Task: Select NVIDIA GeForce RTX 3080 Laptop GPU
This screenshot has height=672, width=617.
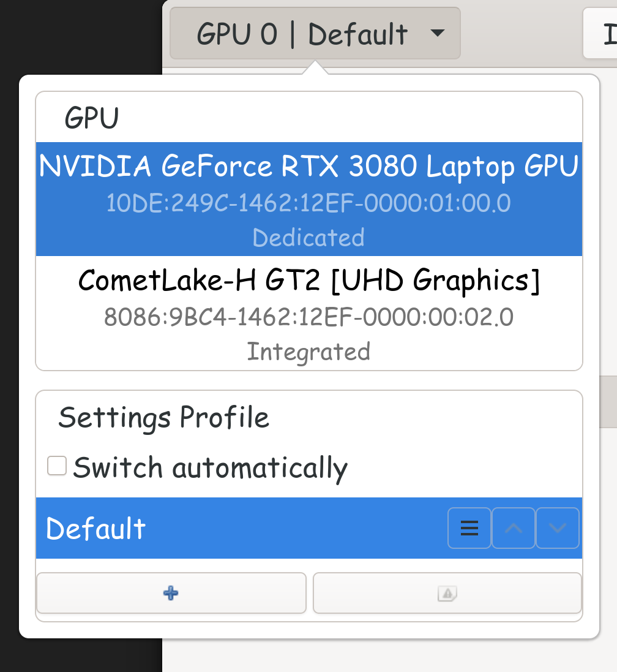Action: (308, 167)
